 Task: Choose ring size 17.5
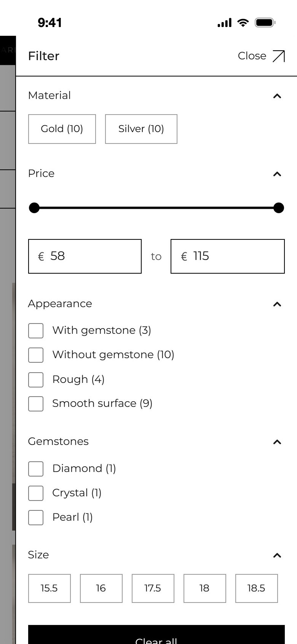[153, 588]
